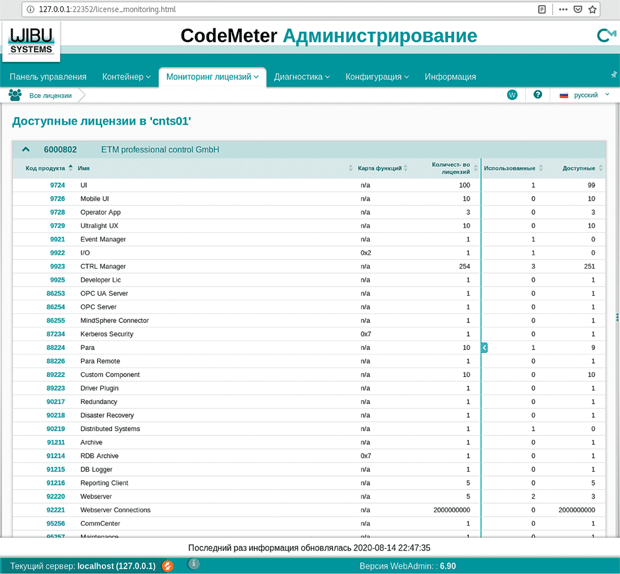
Task: Open the Диагностика menu
Action: coord(302,77)
